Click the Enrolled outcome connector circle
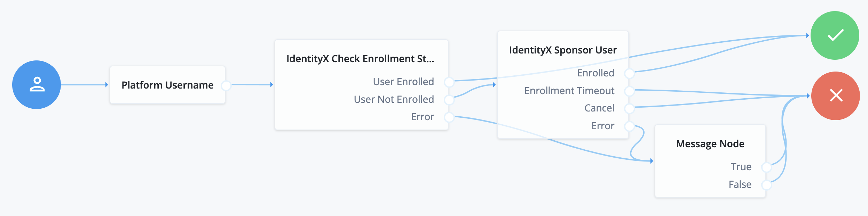Viewport: 868px width, 216px height. click(630, 74)
